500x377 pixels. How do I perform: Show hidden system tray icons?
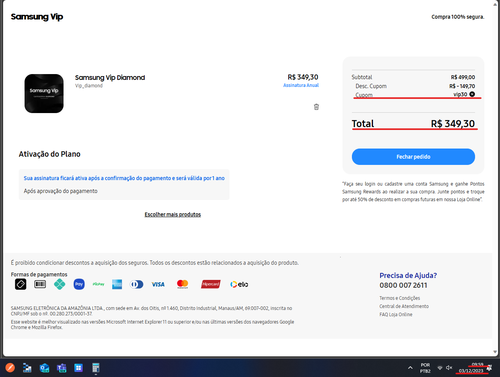pos(410,368)
